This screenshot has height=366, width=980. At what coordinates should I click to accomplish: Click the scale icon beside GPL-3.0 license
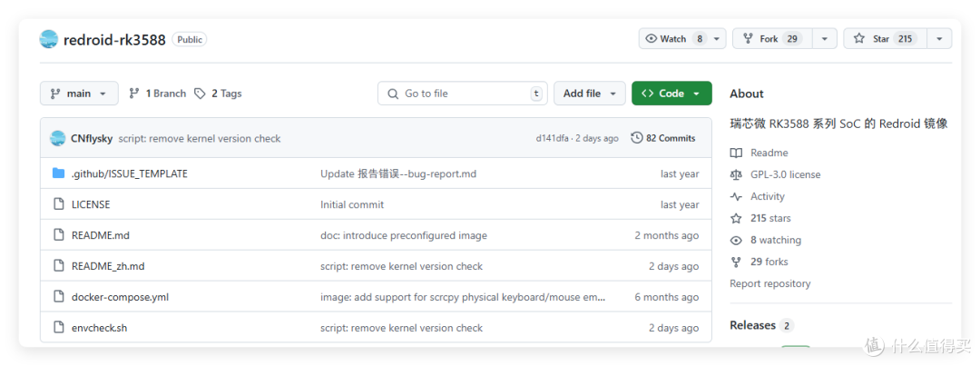736,174
